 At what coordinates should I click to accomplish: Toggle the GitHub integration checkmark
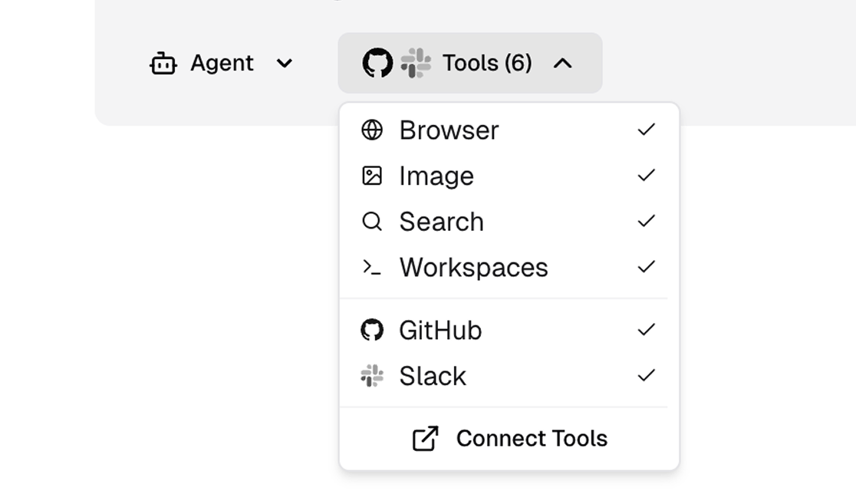tap(647, 330)
